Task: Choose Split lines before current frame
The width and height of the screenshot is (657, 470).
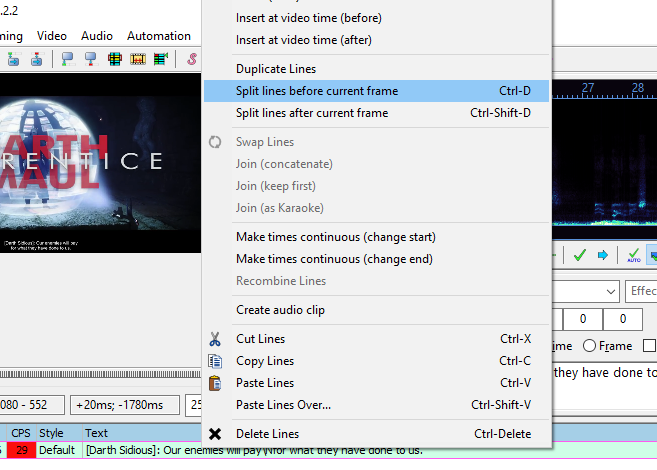Action: pyautogui.click(x=376, y=91)
